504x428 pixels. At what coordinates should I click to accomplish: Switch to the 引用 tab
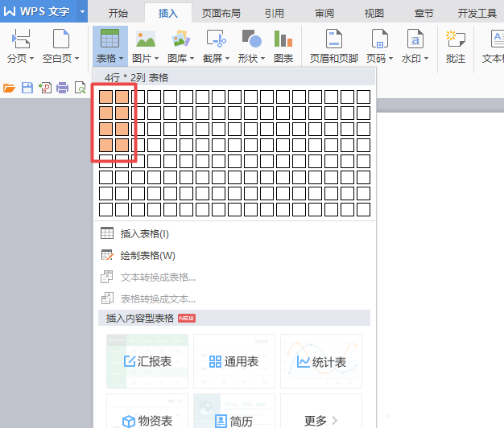click(275, 13)
